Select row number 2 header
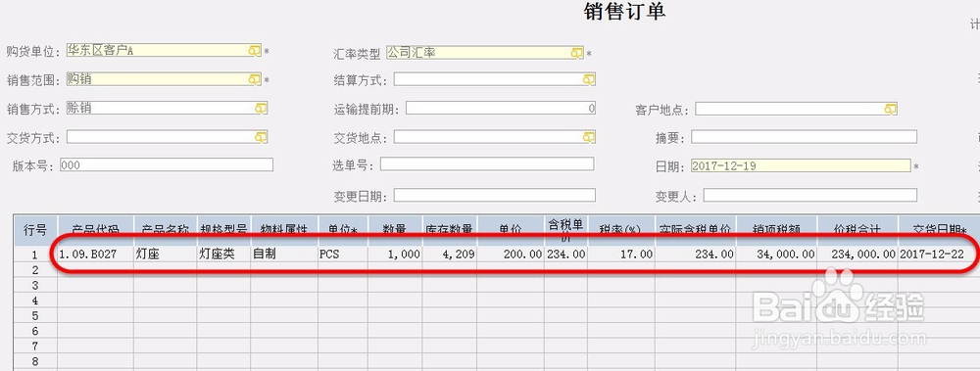 (35, 270)
